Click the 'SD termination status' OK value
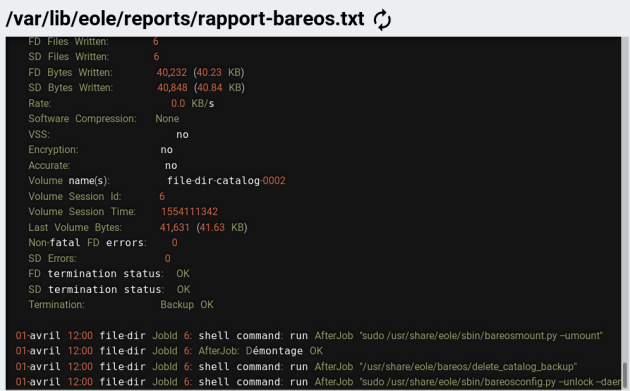The width and height of the screenshot is (630, 391). tap(184, 289)
